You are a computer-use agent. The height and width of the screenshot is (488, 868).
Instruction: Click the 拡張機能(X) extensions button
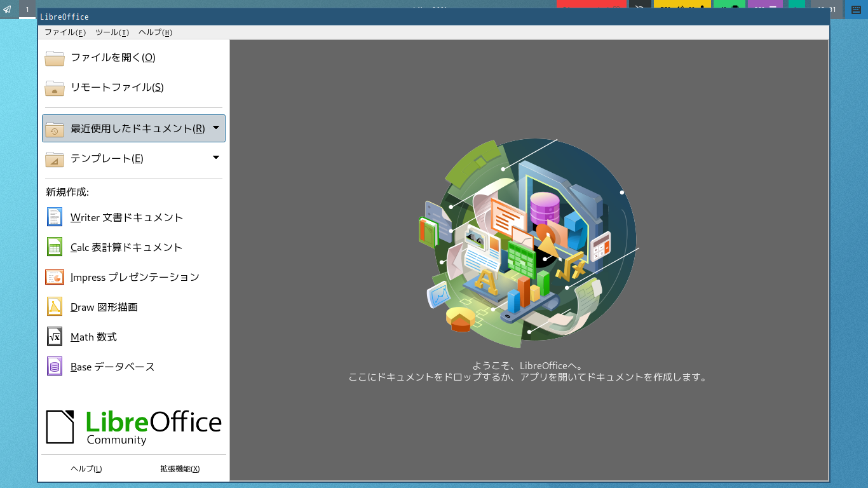pos(180,469)
